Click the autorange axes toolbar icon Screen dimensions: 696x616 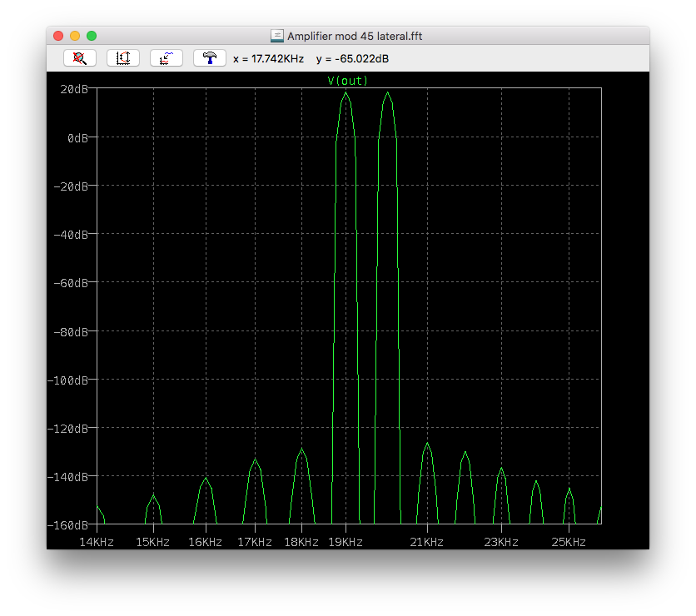tap(123, 58)
